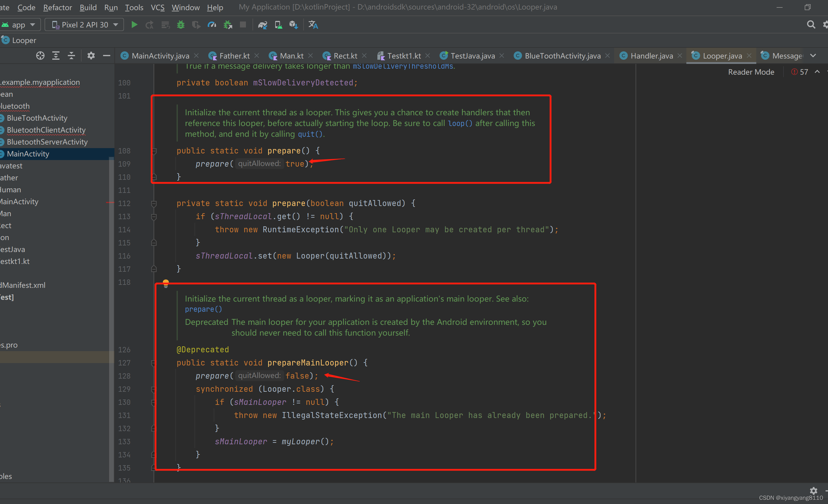Click the green Debug bug icon

click(x=181, y=25)
